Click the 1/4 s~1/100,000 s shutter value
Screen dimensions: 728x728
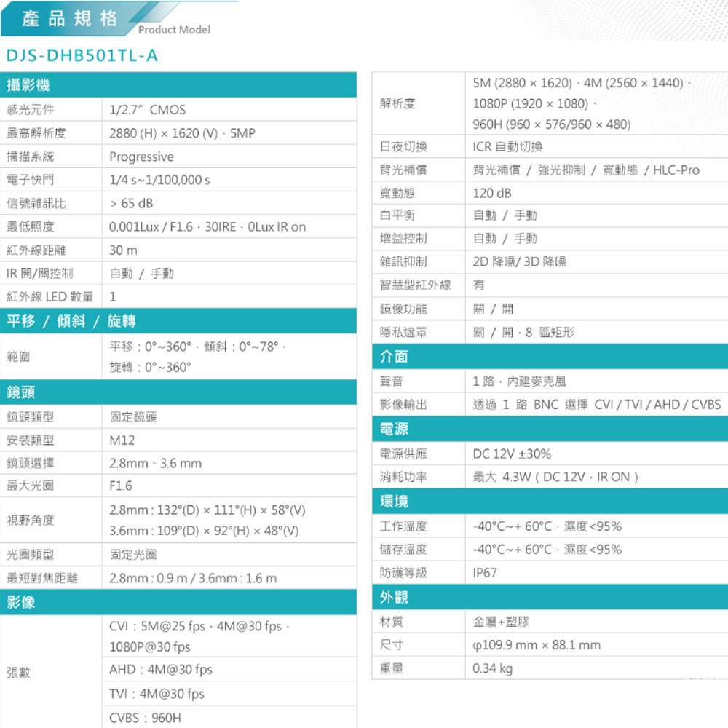(x=159, y=180)
